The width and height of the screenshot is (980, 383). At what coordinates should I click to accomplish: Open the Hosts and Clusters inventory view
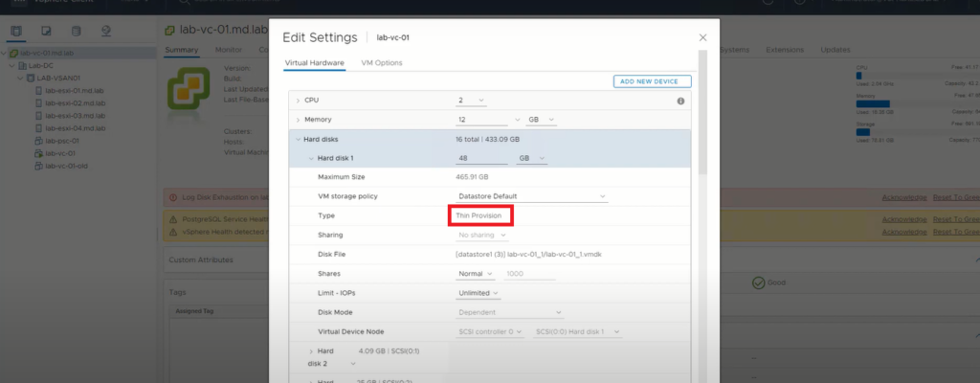16,31
